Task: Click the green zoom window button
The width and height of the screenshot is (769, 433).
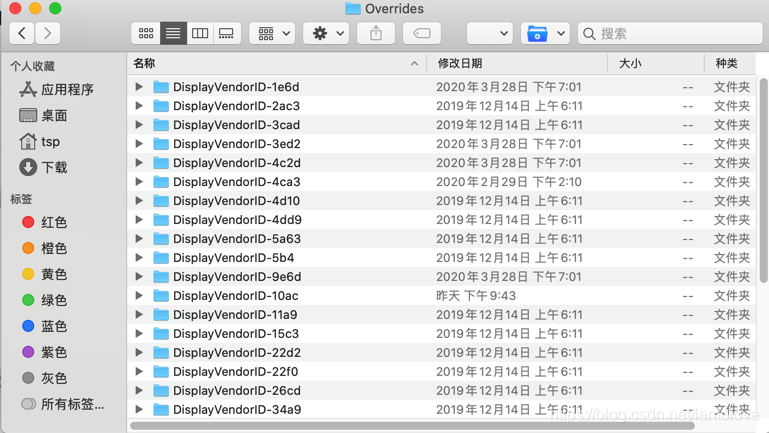Action: click(x=55, y=8)
